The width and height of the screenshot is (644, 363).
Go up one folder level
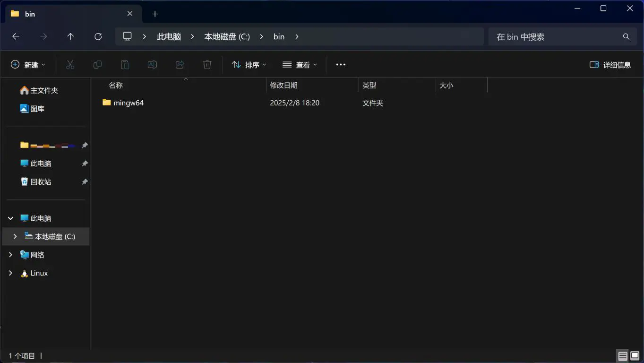tap(70, 36)
